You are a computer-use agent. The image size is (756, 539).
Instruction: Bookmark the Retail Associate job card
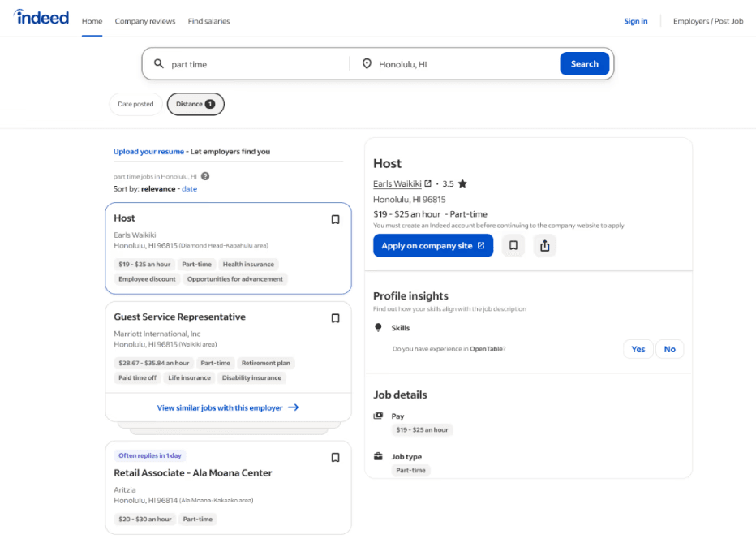335,458
